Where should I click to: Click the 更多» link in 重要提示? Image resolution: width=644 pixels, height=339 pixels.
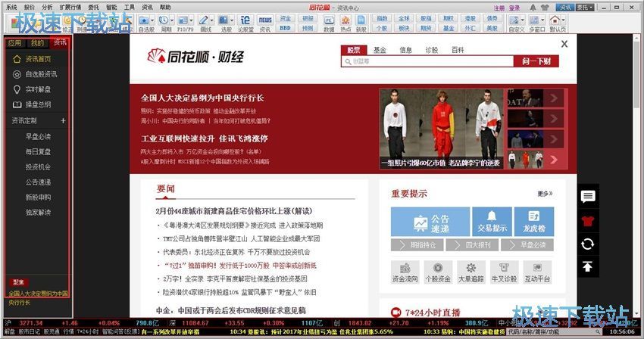[x=545, y=193]
